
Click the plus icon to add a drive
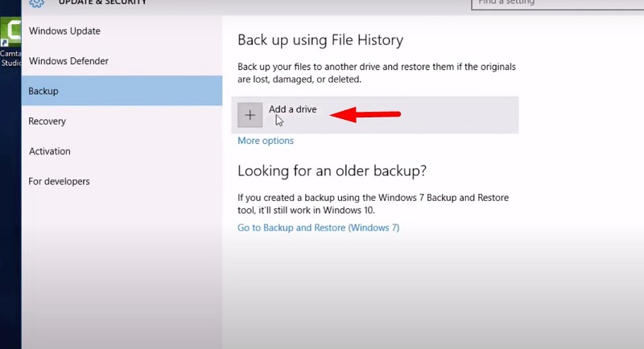tap(250, 115)
